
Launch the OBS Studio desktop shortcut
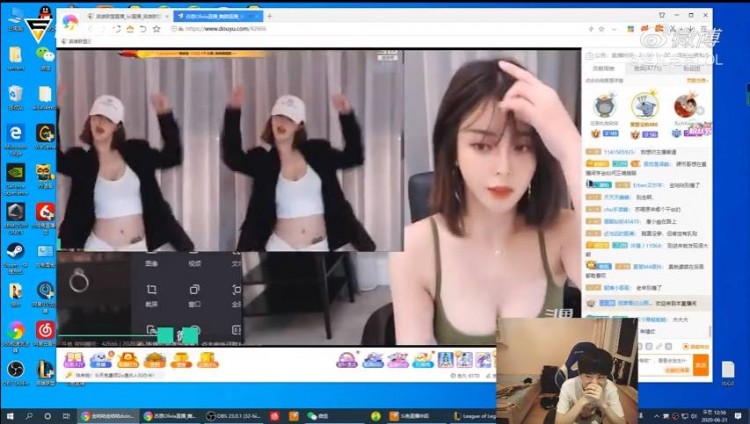(15, 369)
